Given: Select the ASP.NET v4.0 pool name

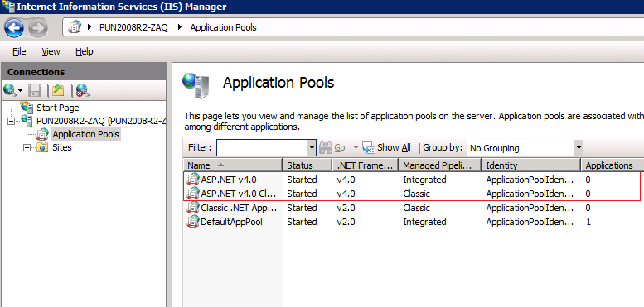Looking at the screenshot, I should 229,180.
